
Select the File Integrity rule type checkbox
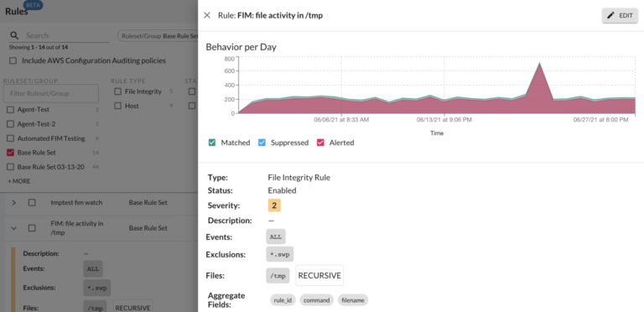click(118, 91)
